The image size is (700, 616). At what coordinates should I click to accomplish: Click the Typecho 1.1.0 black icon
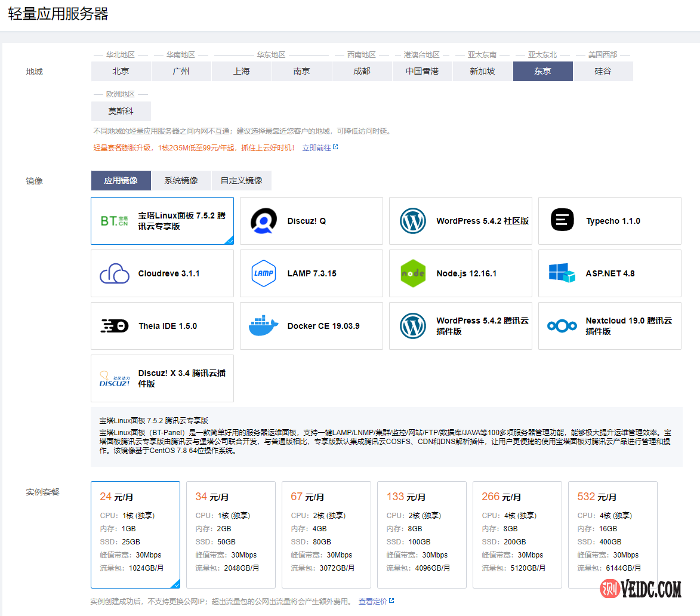point(562,221)
